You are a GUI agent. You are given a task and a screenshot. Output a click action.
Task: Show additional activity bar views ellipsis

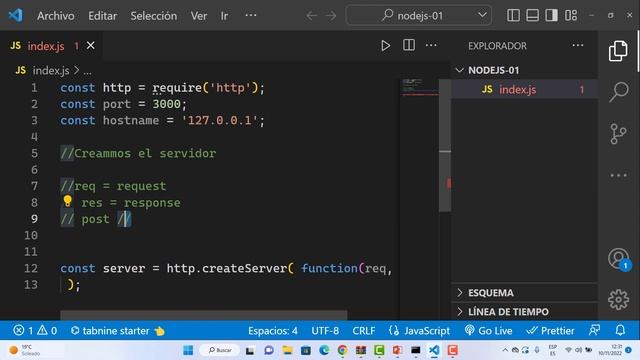618,176
